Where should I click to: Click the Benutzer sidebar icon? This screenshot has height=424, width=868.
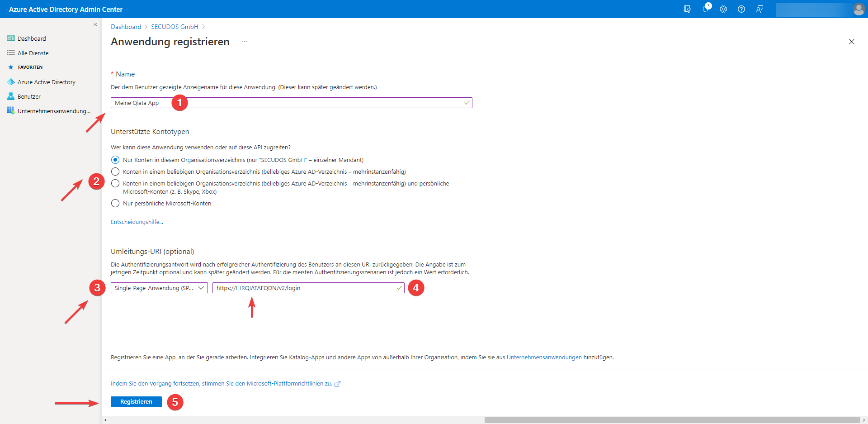click(x=11, y=96)
